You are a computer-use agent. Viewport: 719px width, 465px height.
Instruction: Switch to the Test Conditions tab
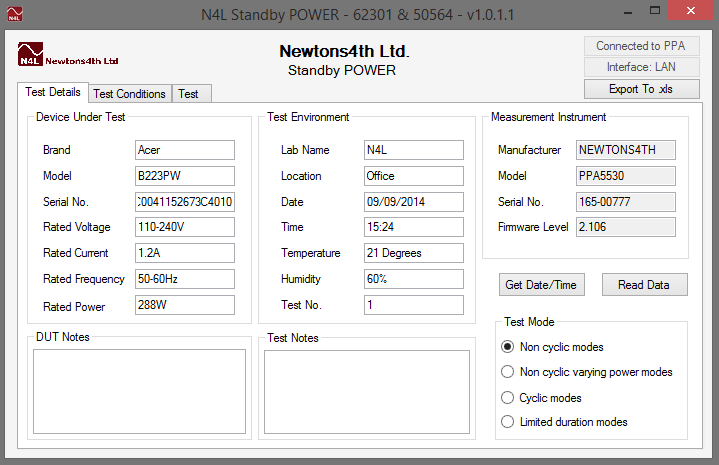[x=129, y=94]
